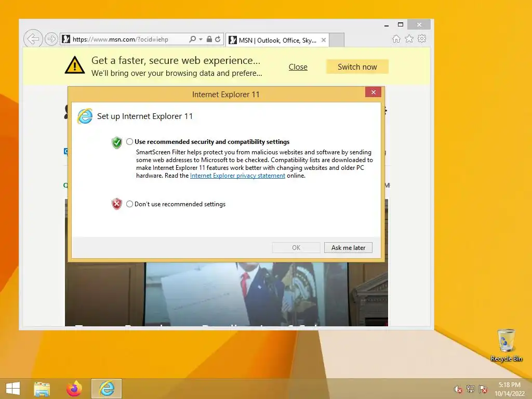532x399 pixels.
Task: Click the news photo on MSN page
Action: [x=227, y=294]
